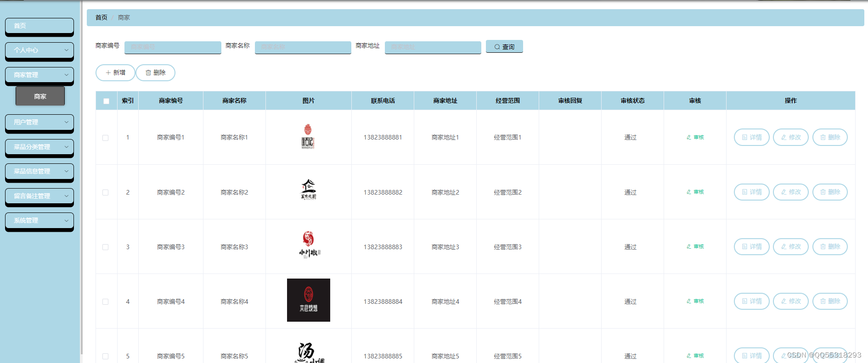Check the checkbox for row 商家编号5
This screenshot has height=363, width=868.
tap(106, 356)
